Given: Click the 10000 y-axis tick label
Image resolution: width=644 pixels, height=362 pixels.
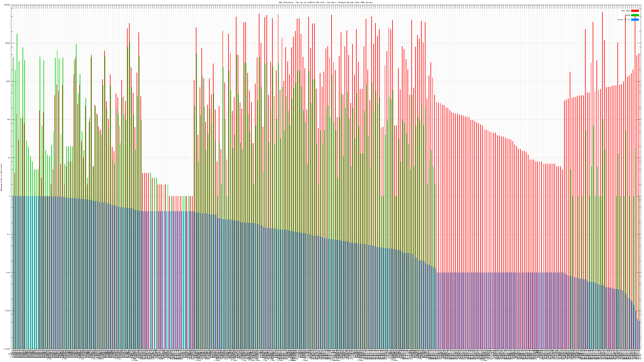Looking at the screenshot, I should pyautogui.click(x=8, y=43).
